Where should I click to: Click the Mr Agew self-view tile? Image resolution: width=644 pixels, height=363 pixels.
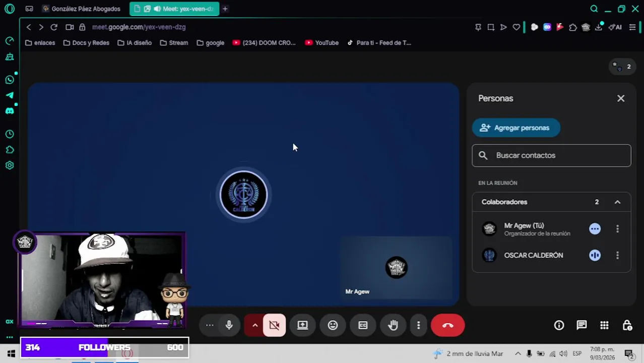click(396, 268)
